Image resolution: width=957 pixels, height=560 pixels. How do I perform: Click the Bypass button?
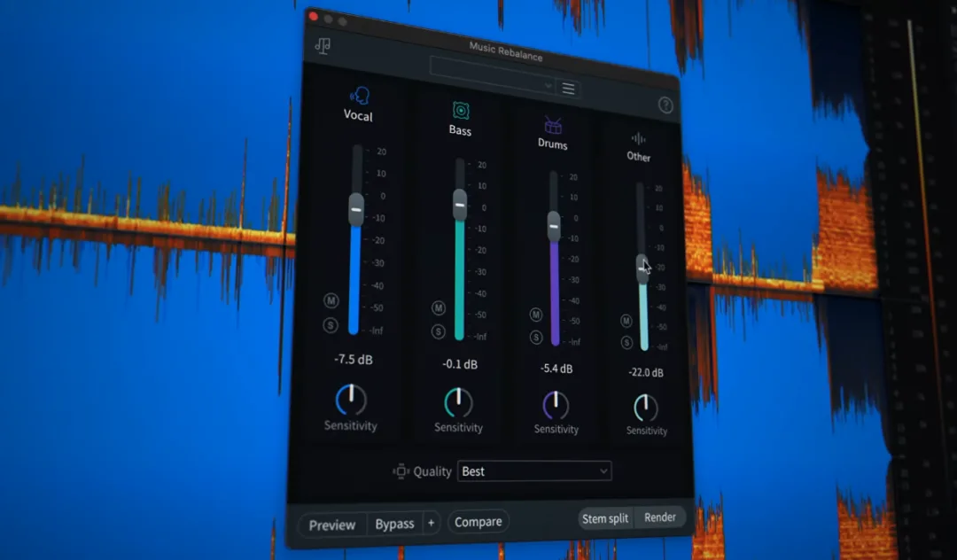point(394,524)
